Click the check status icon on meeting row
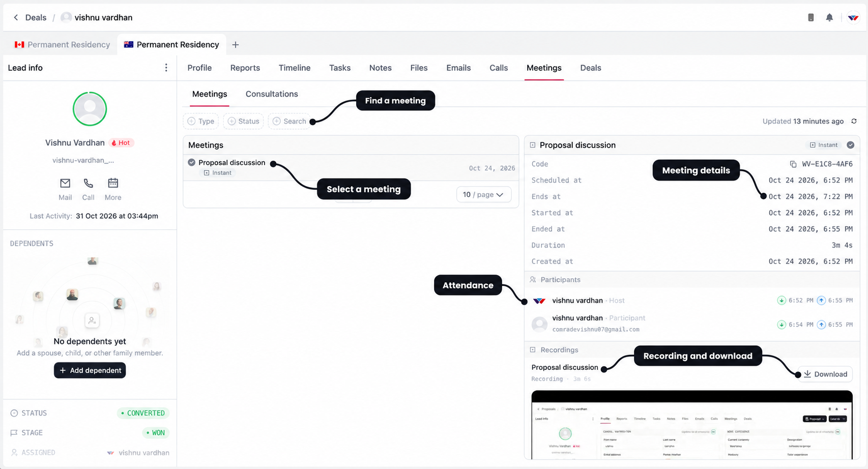Image resolution: width=868 pixels, height=469 pixels. (191, 162)
